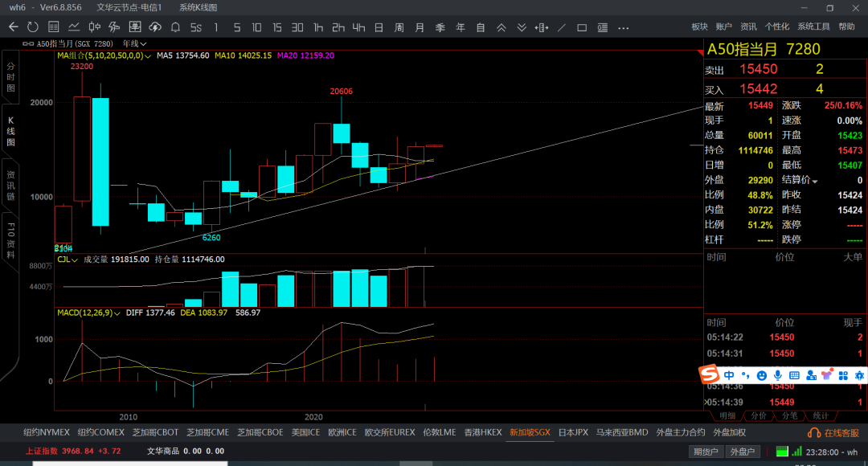The width and height of the screenshot is (868, 466).
Task: Open the Sogou emoji smiley icon
Action: [762, 376]
